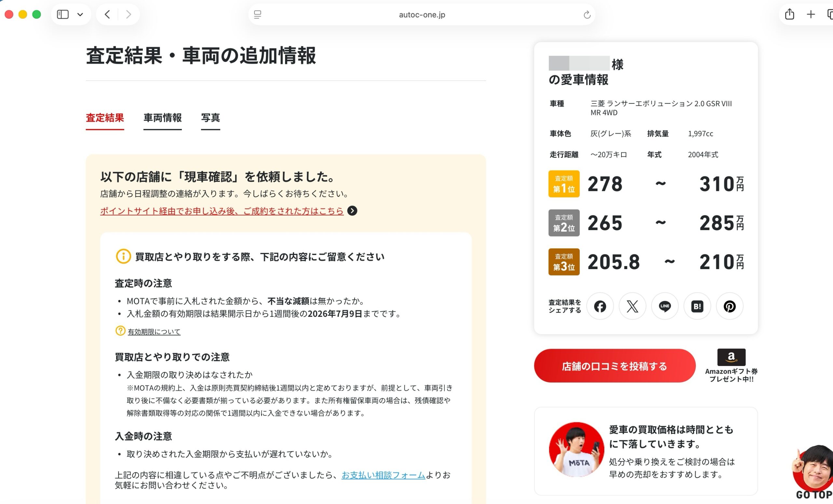833x504 pixels.
Task: Share appraisal result on LINE
Action: click(665, 306)
